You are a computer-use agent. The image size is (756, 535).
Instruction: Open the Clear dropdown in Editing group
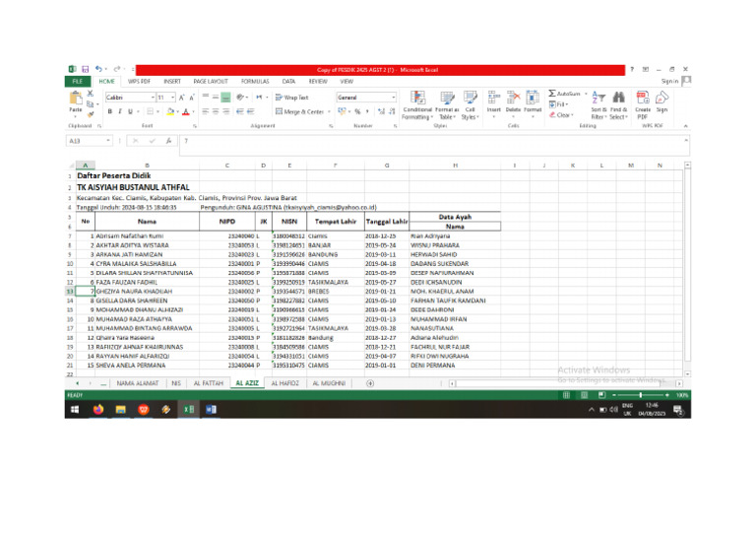[x=562, y=115]
